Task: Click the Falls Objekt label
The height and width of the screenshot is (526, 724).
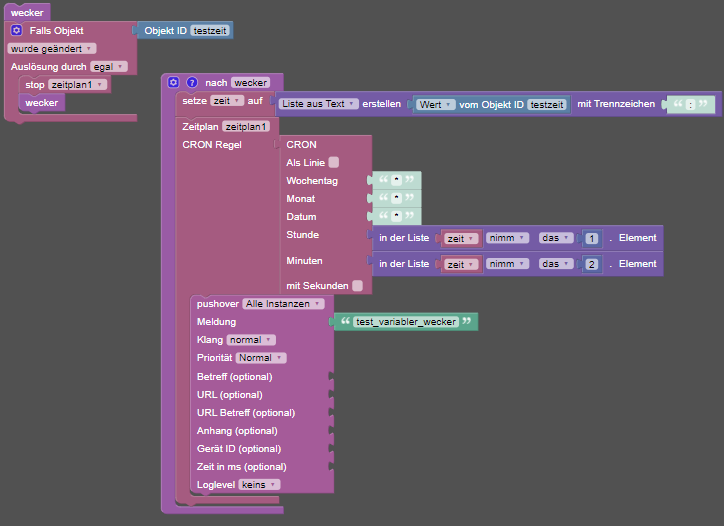Action: [x=56, y=30]
